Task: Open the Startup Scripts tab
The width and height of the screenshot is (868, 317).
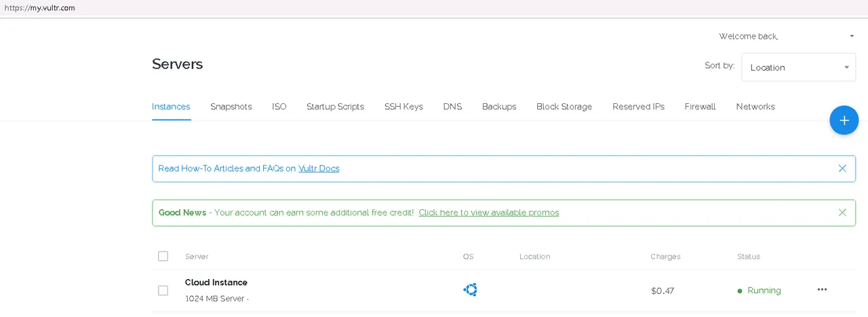Action: coord(335,107)
